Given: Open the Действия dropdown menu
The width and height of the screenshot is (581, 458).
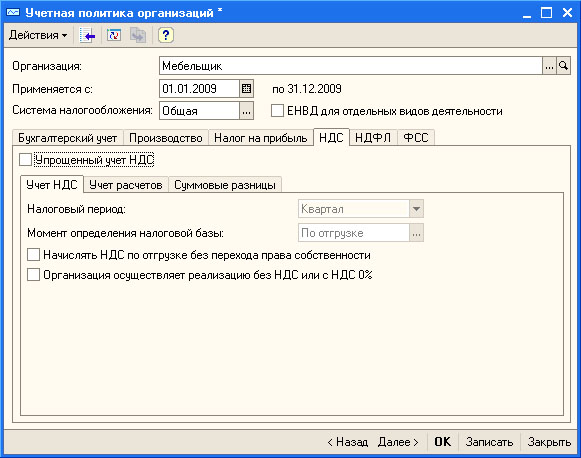Looking at the screenshot, I should pos(38,35).
